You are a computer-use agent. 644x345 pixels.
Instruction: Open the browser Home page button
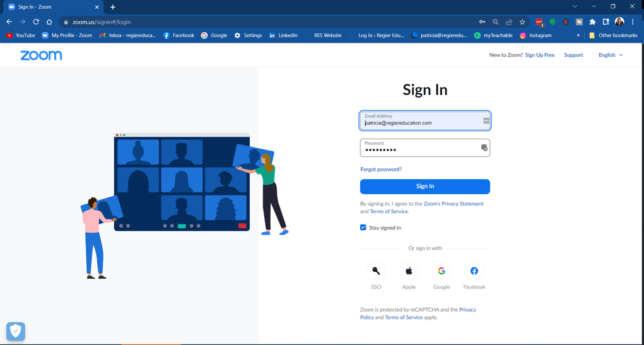pyautogui.click(x=49, y=22)
